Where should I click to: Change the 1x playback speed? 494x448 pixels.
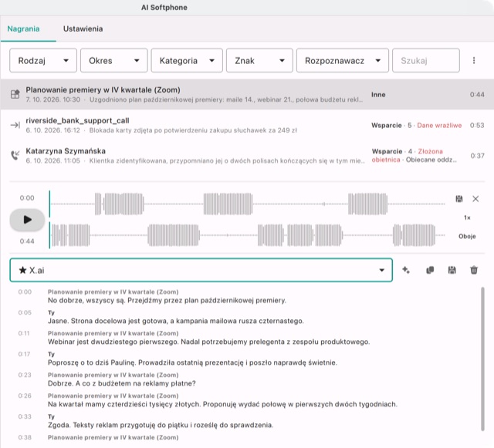pyautogui.click(x=467, y=217)
